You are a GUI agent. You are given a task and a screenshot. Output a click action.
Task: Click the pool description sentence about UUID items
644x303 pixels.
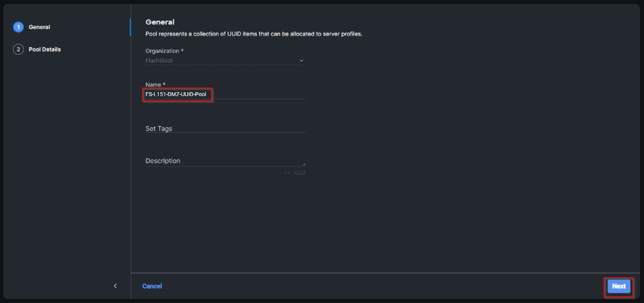254,34
